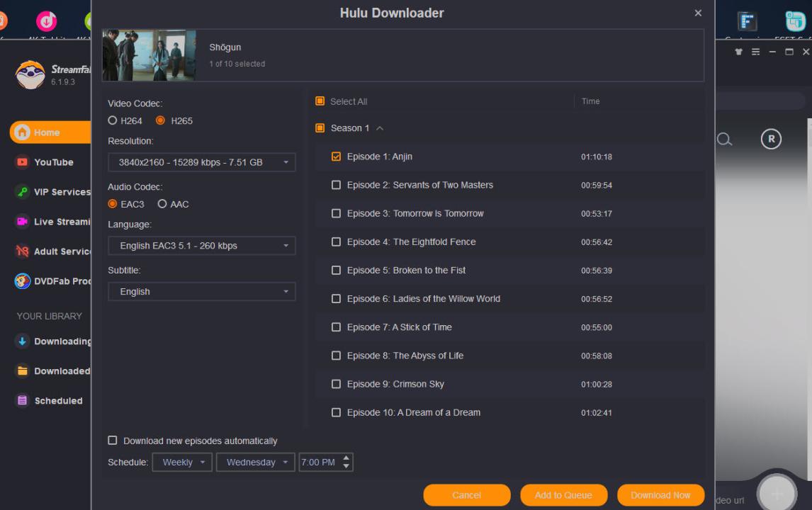This screenshot has width=812, height=510.
Task: Click the circled R icon in StreamFab
Action: [x=771, y=139]
